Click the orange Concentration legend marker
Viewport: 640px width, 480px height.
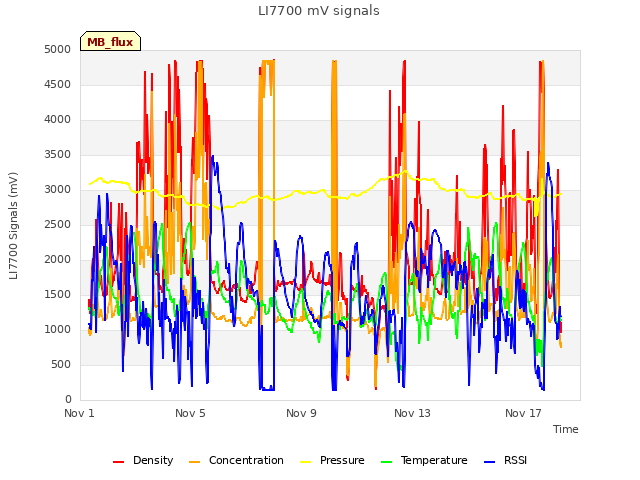(195, 462)
